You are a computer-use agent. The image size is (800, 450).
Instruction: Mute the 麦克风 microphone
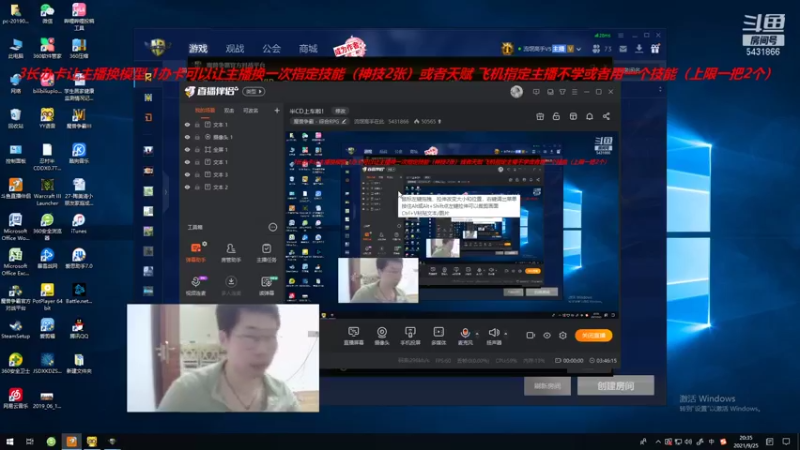pos(465,336)
